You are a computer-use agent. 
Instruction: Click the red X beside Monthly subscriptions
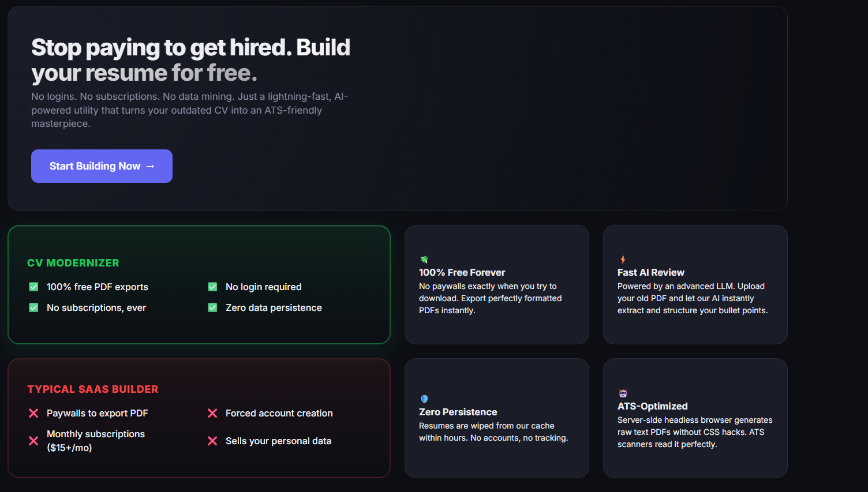(x=33, y=441)
